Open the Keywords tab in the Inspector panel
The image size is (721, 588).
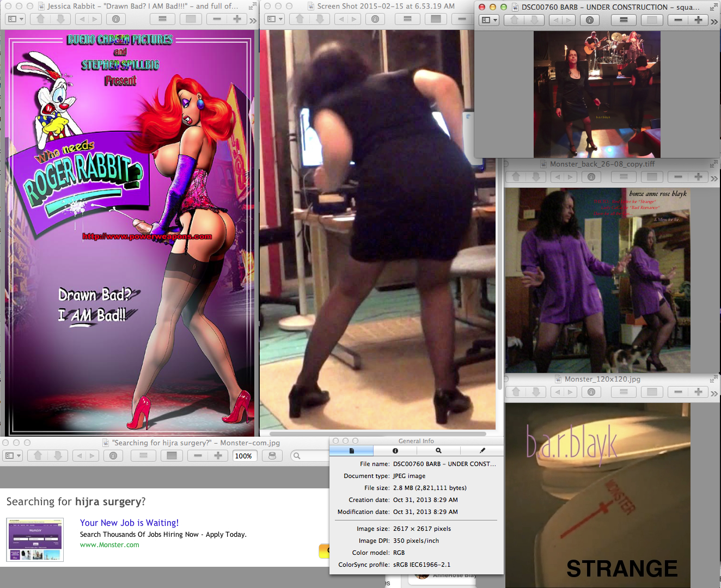(438, 451)
